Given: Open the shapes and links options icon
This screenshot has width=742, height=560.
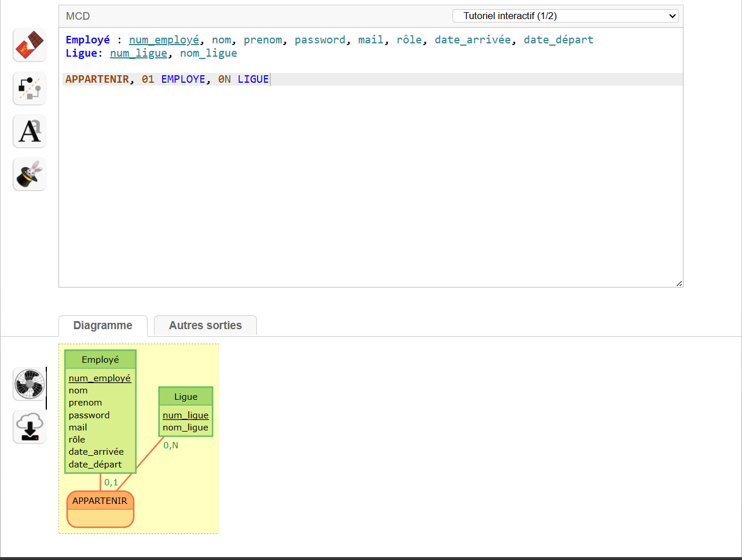Looking at the screenshot, I should (x=30, y=89).
